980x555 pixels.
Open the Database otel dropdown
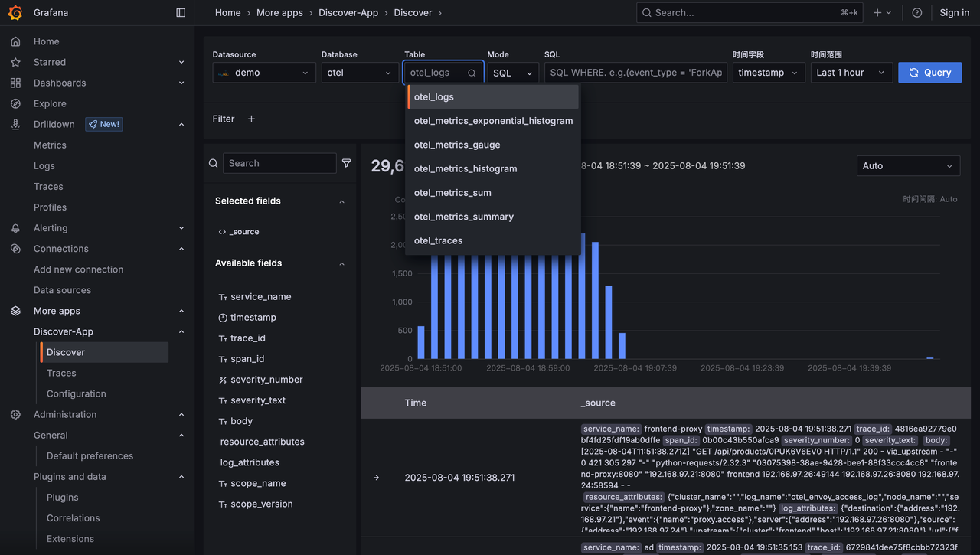[x=360, y=73]
